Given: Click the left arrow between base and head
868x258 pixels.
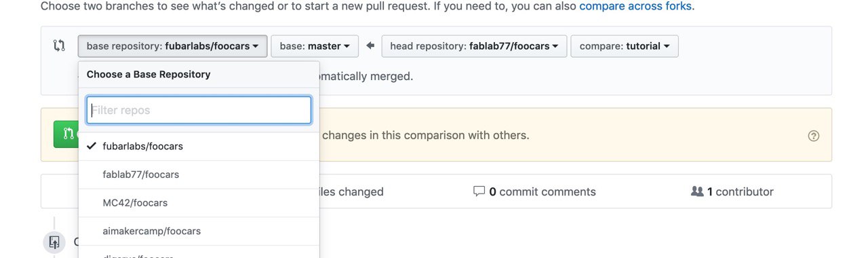Looking at the screenshot, I should pos(370,46).
